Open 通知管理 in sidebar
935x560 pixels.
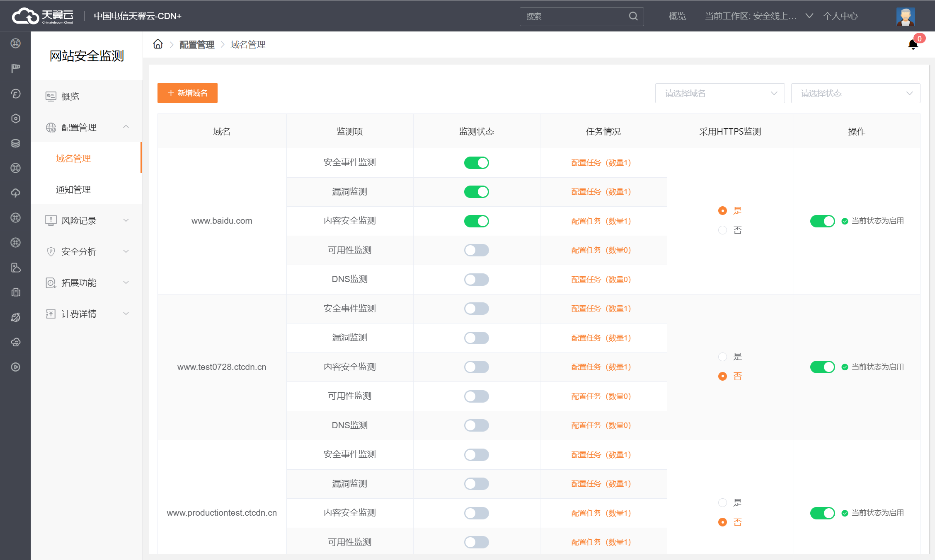(x=73, y=190)
